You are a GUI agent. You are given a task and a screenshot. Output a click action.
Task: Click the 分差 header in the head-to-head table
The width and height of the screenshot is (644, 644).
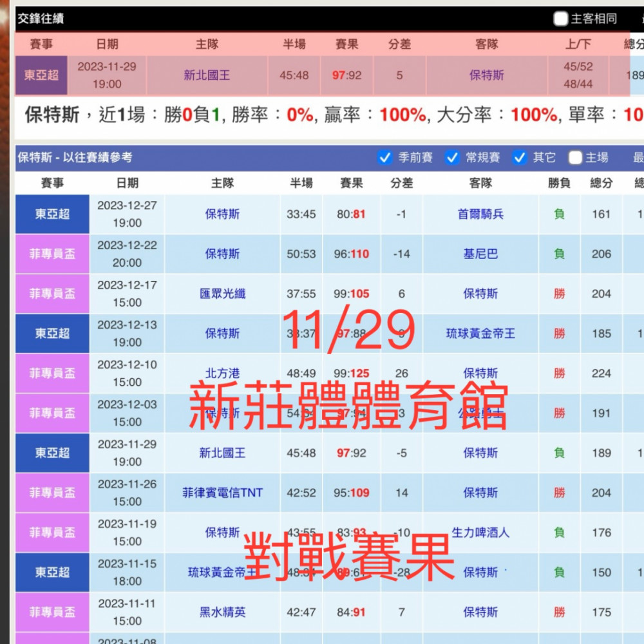[400, 44]
